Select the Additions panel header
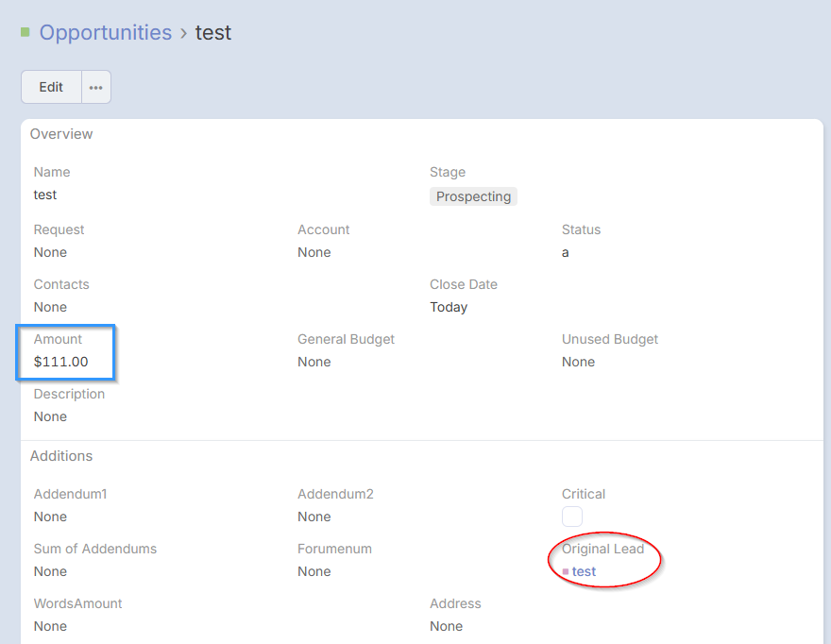The image size is (831, 644). coord(61,456)
